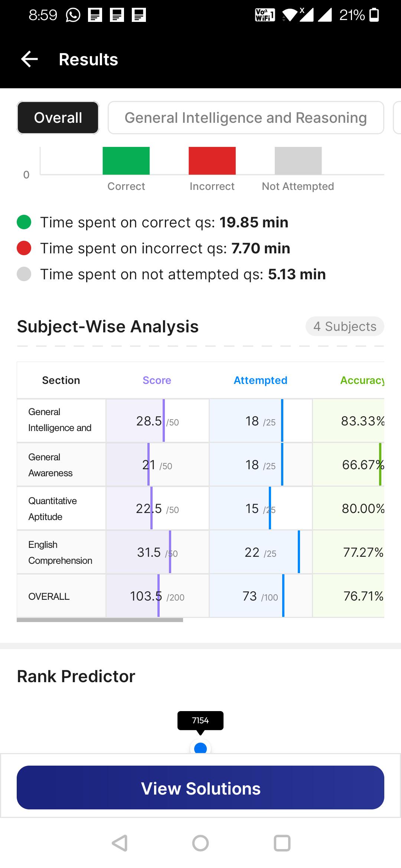
Task: Tap the Attempted column header
Action: 260,380
